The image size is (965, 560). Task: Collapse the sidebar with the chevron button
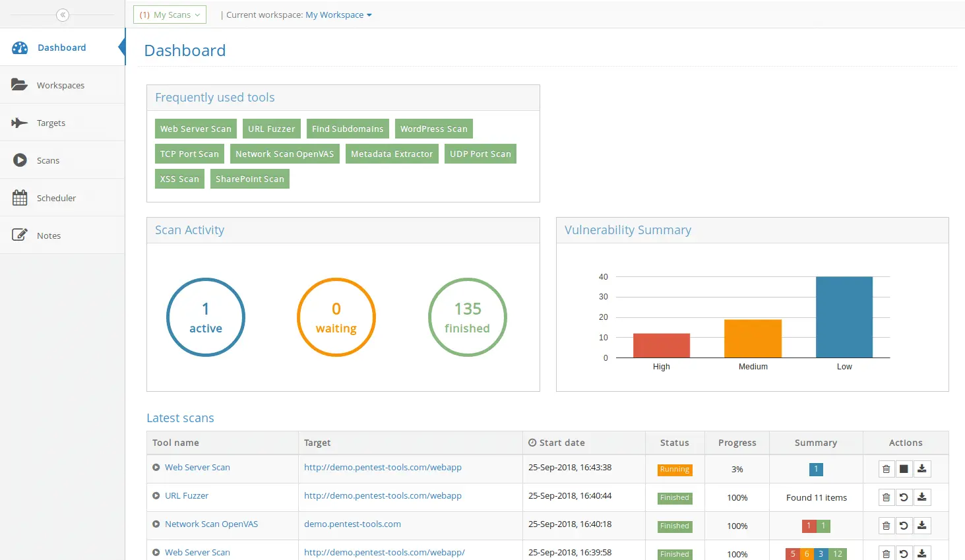(x=63, y=15)
